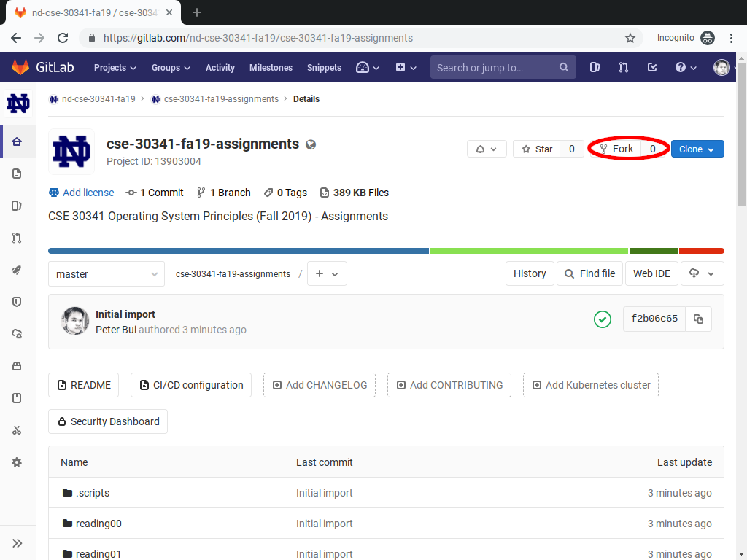Open the README button

[83, 385]
